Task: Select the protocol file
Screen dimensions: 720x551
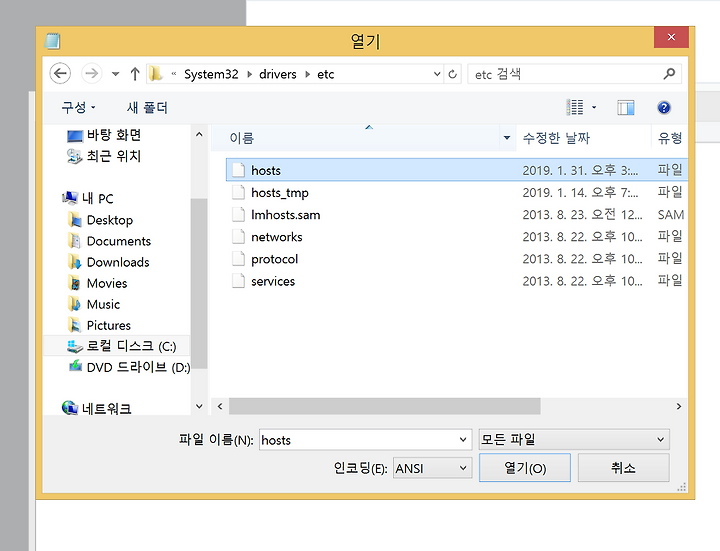Action: tap(457, 259)
